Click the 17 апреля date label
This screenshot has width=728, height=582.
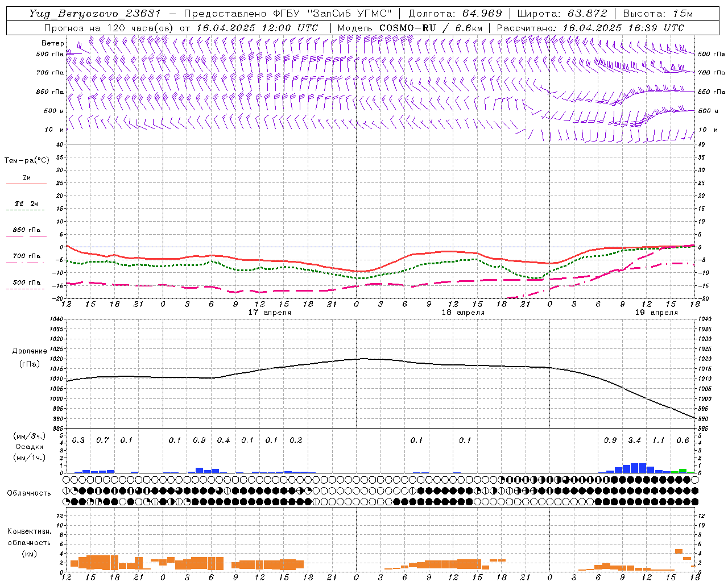pyautogui.click(x=270, y=313)
